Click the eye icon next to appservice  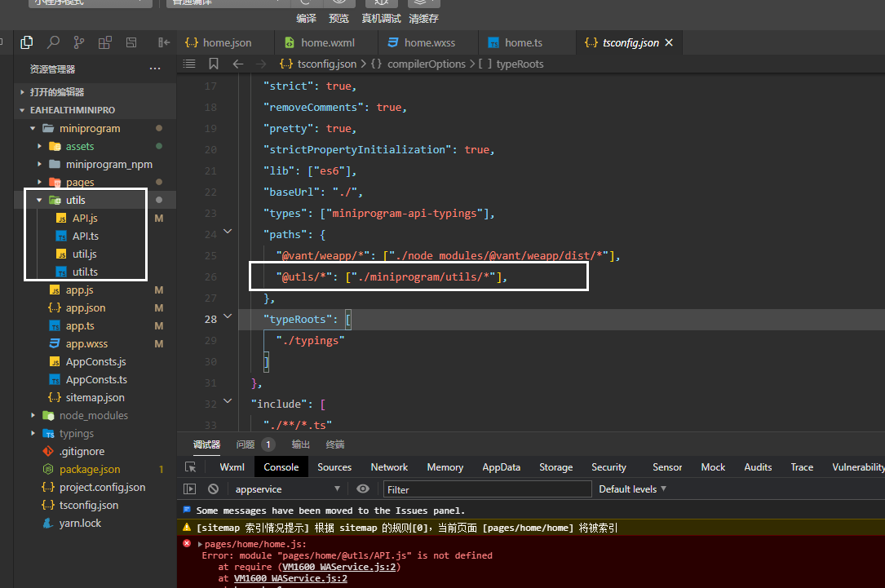click(363, 489)
